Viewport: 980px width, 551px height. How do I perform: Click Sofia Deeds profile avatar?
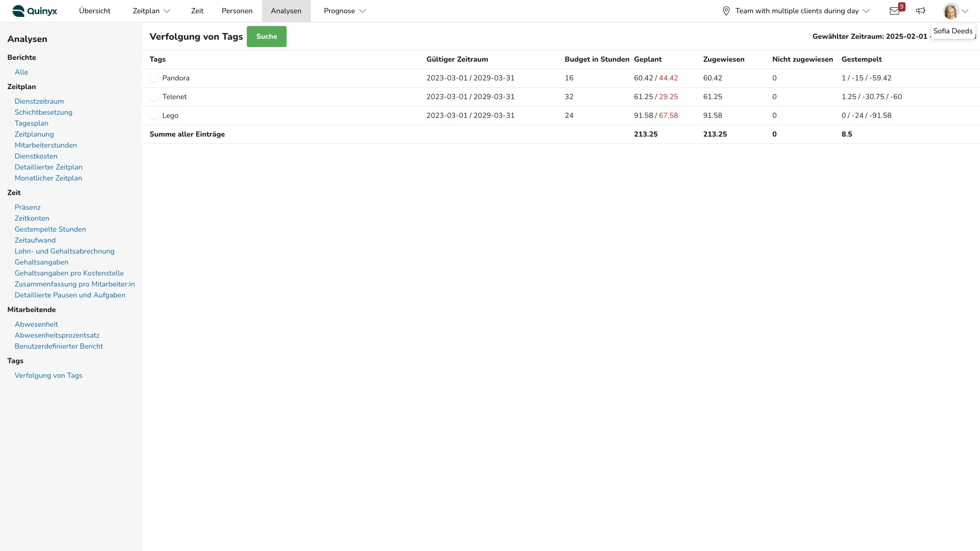(951, 11)
